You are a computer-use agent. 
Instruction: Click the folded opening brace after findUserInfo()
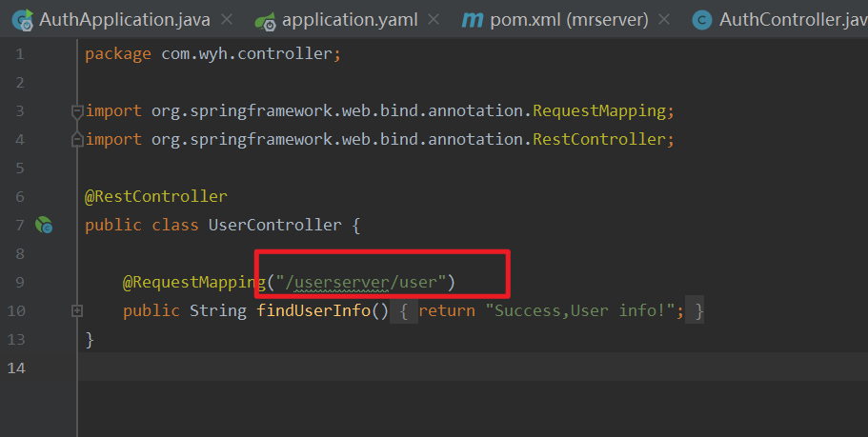[x=404, y=311]
